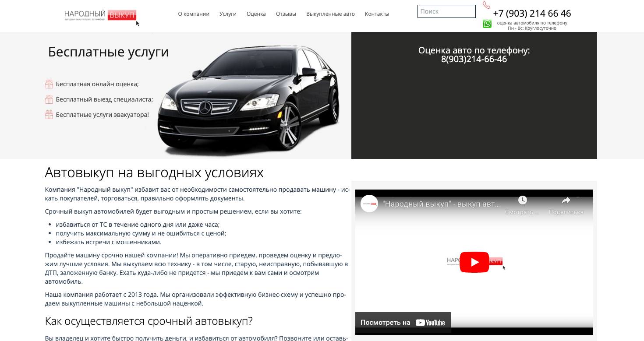Click the video channel avatar icon
The width and height of the screenshot is (644, 341).
pyautogui.click(x=369, y=204)
